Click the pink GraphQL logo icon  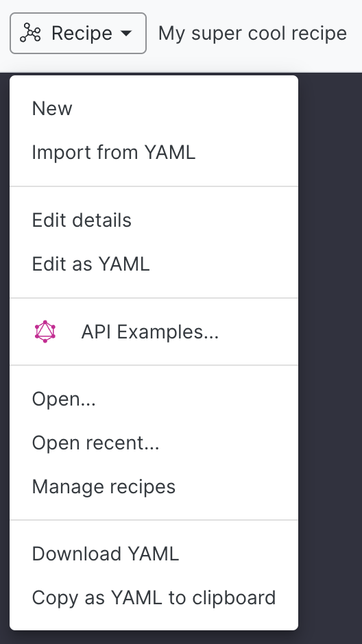pyautogui.click(x=45, y=332)
